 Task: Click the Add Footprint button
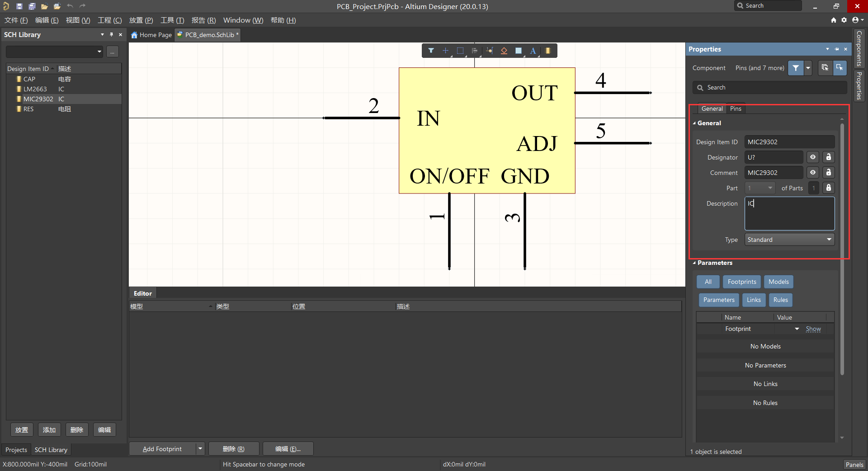point(162,448)
